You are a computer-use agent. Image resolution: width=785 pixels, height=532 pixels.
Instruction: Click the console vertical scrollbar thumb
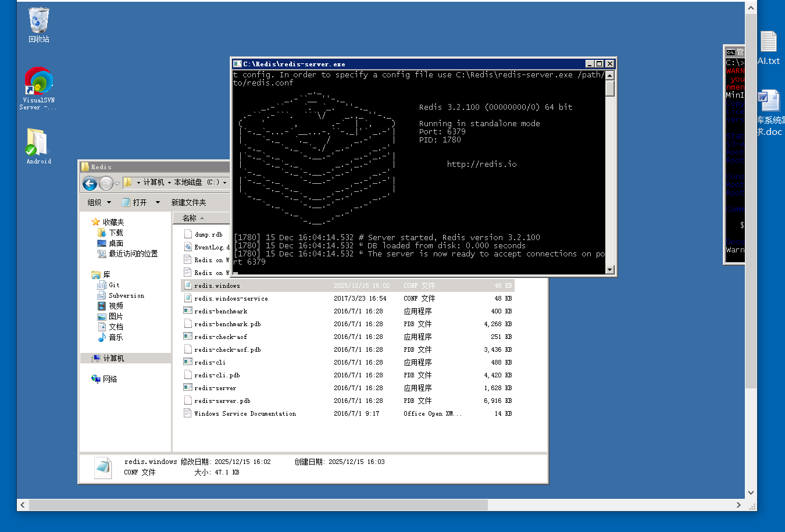[x=610, y=88]
